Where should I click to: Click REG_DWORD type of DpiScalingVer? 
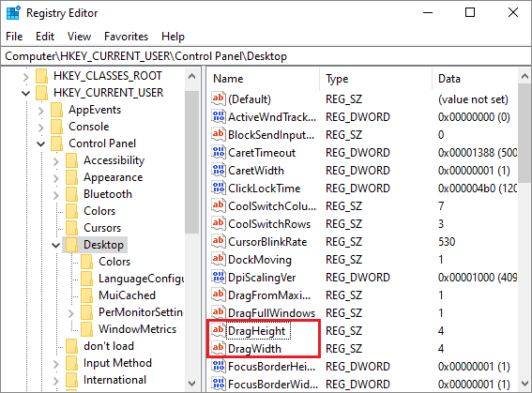[x=357, y=278]
